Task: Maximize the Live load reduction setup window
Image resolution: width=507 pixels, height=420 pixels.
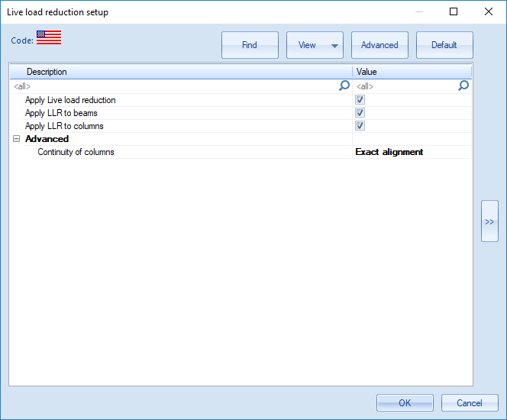Action: [x=454, y=12]
